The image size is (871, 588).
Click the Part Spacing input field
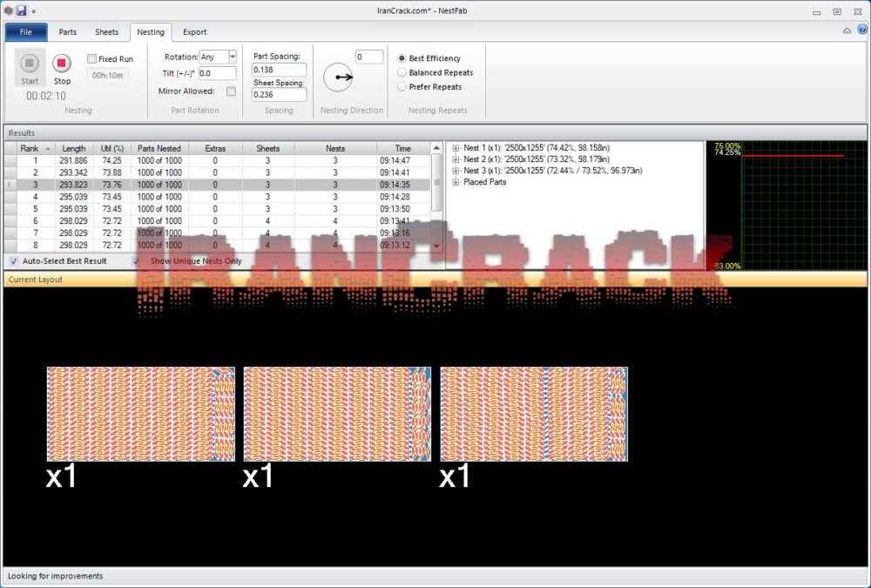coord(279,70)
